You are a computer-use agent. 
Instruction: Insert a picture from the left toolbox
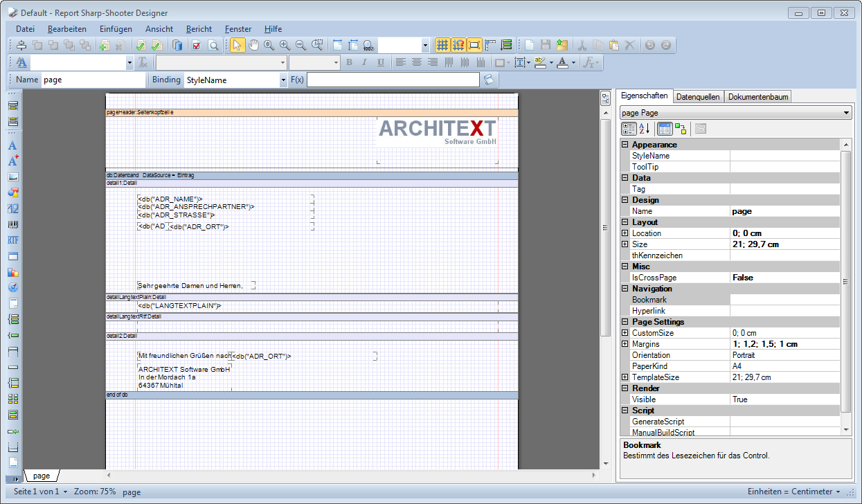[13, 177]
